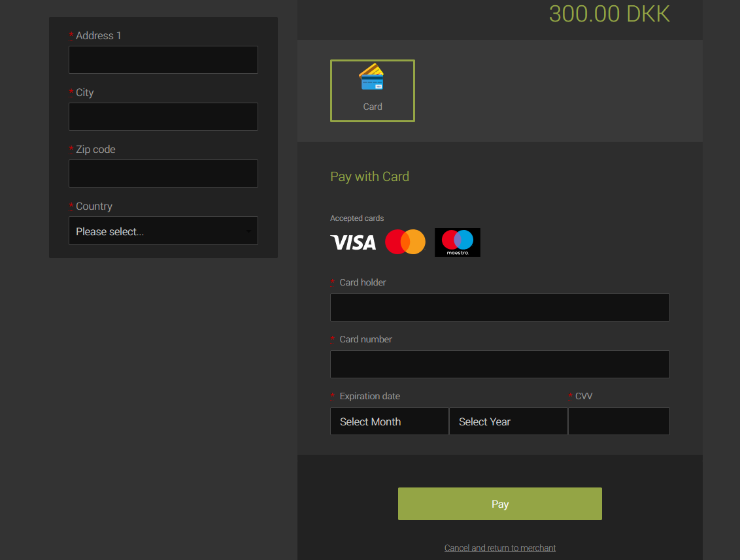Viewport: 740px width, 560px height.
Task: Focus the Address 1 input field
Action: coord(163,60)
